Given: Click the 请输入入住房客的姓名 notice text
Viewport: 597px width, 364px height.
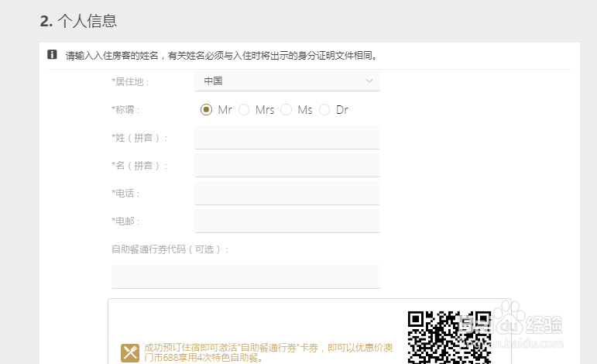Looking at the screenshot, I should click(x=221, y=56).
